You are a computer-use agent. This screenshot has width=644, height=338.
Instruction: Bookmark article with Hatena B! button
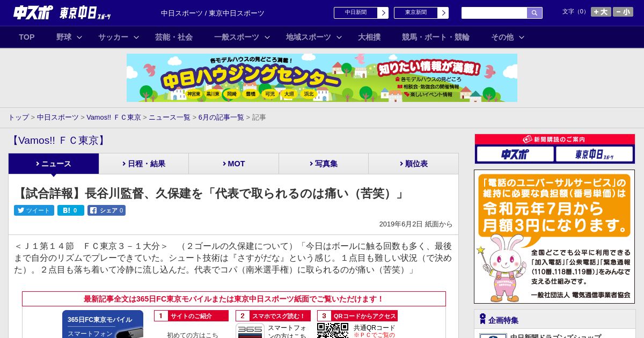point(71,210)
